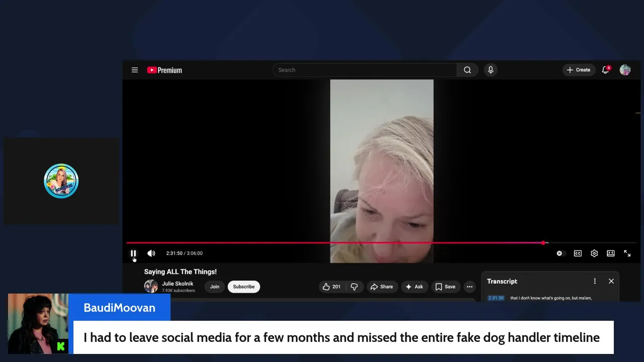Screen dimensions: 644x362
Task: Click the YouTube search input field
Action: (x=365, y=70)
